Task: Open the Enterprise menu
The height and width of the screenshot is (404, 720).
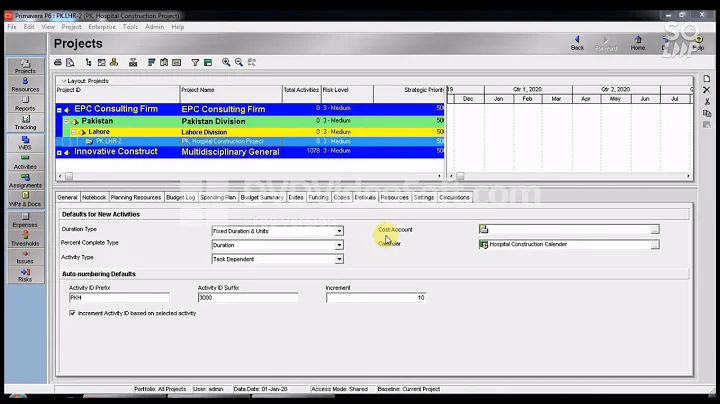Action: coord(102,27)
